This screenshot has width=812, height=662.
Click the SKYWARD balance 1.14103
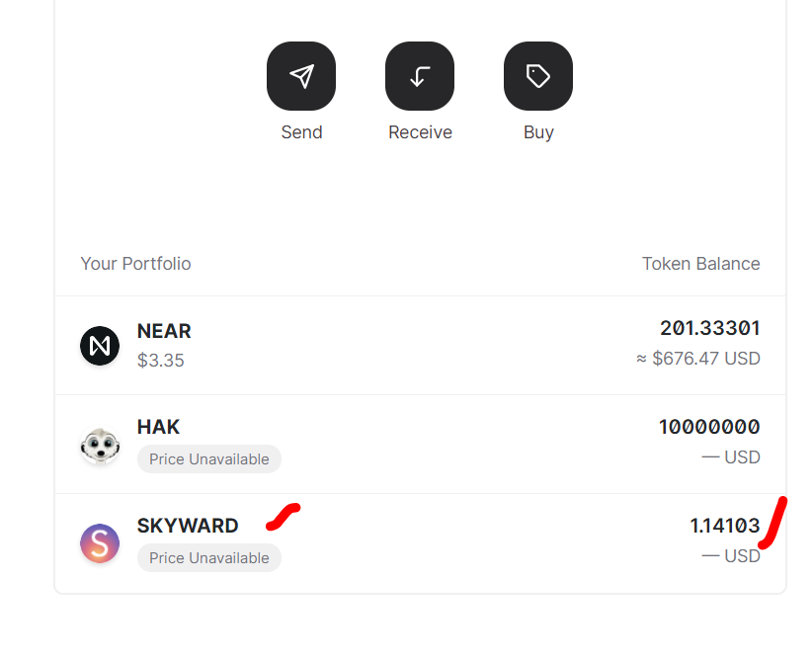tap(724, 526)
